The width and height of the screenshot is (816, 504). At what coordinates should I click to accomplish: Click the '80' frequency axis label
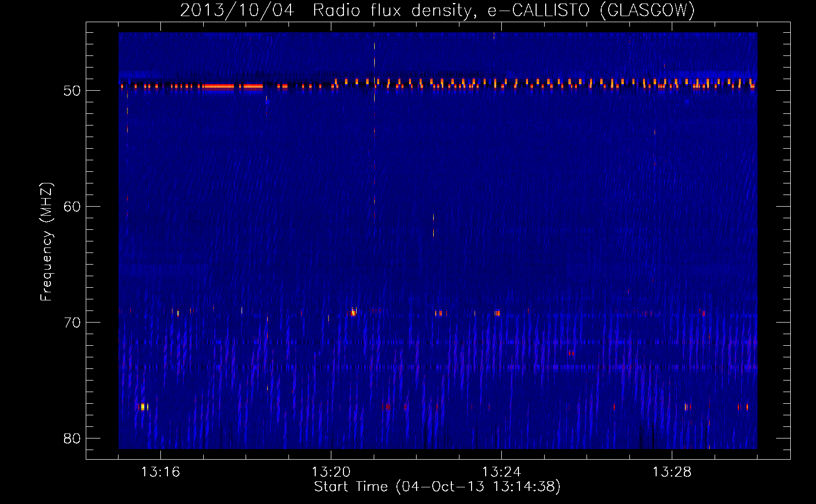(x=72, y=439)
